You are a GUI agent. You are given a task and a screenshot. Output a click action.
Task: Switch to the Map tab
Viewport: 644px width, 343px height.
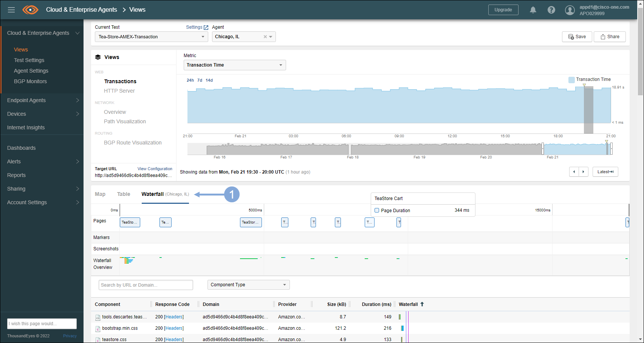(100, 194)
